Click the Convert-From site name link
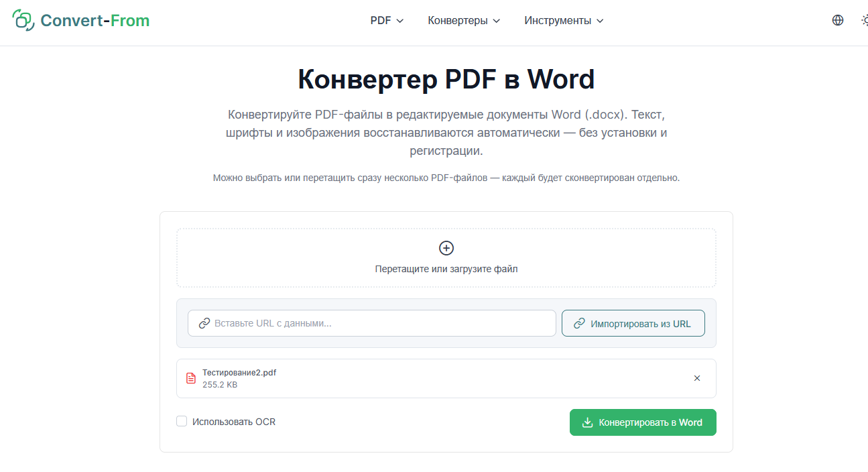The width and height of the screenshot is (868, 472). (x=95, y=21)
